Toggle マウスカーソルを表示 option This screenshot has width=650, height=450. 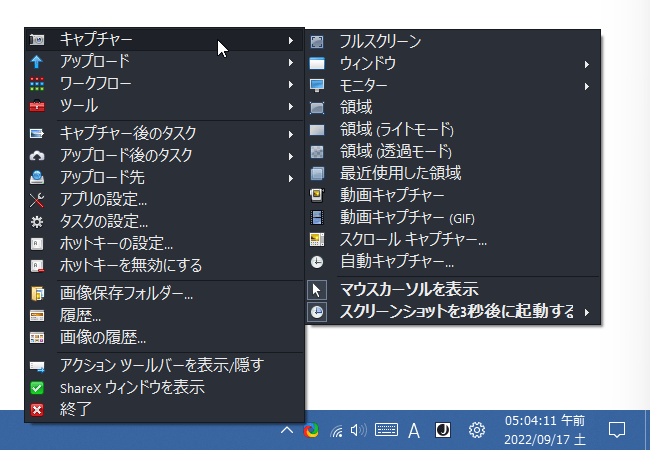point(453,290)
